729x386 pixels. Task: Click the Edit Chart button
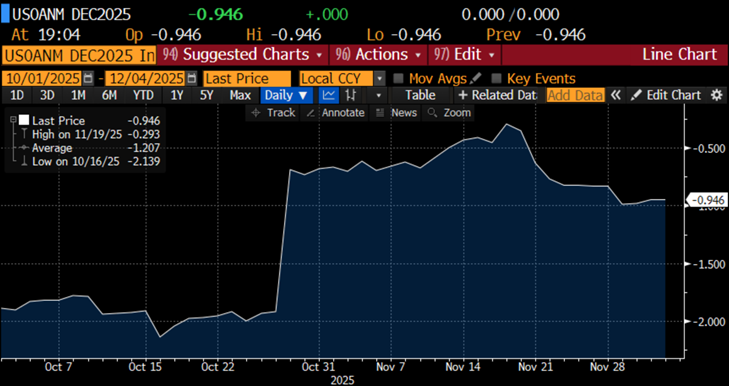[x=666, y=95]
